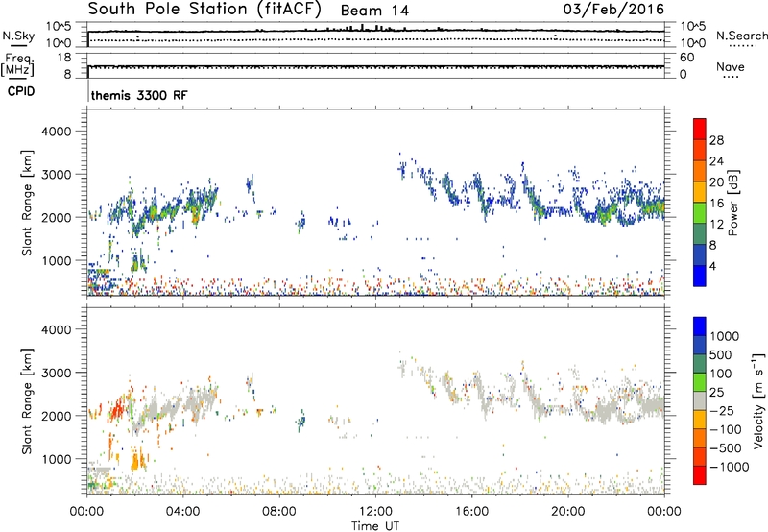
Task: Click the 60 label on the Nave axis
Action: [x=686, y=58]
